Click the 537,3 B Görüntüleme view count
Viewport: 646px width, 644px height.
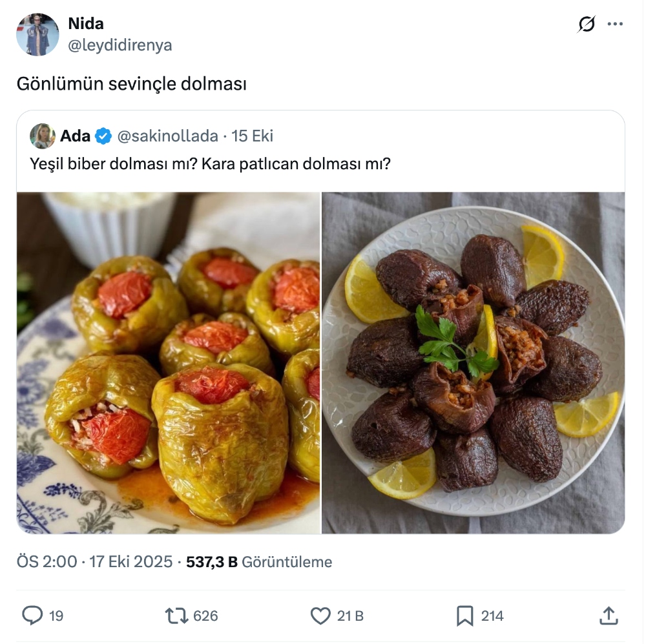click(258, 562)
